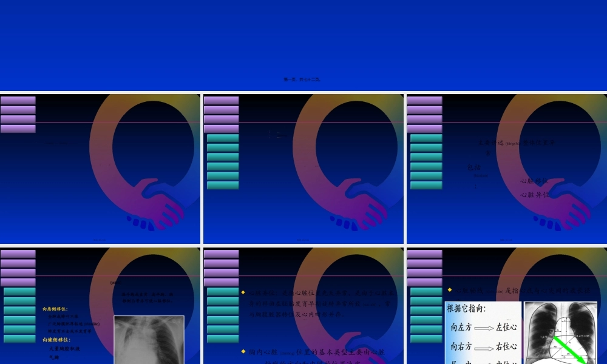Click the 根据它指向 heading
The height and width of the screenshot is (364, 607).
tap(467, 308)
